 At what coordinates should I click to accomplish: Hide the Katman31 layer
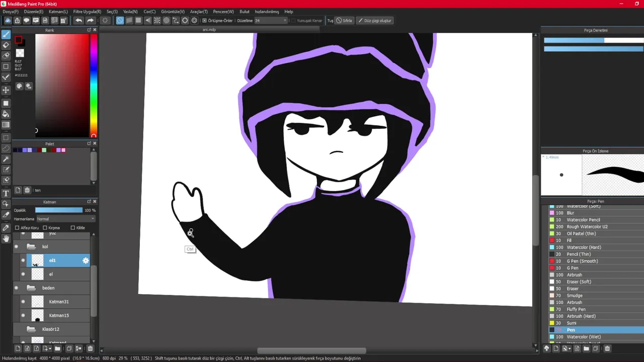click(x=23, y=302)
